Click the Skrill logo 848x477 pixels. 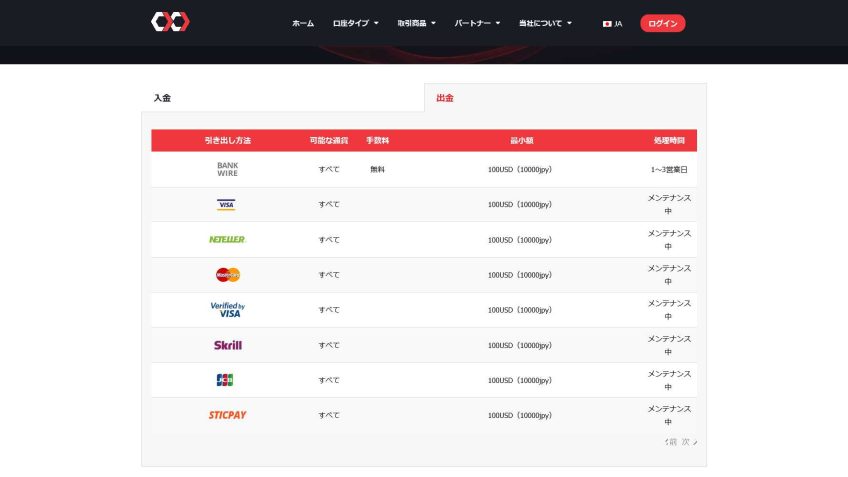(227, 345)
